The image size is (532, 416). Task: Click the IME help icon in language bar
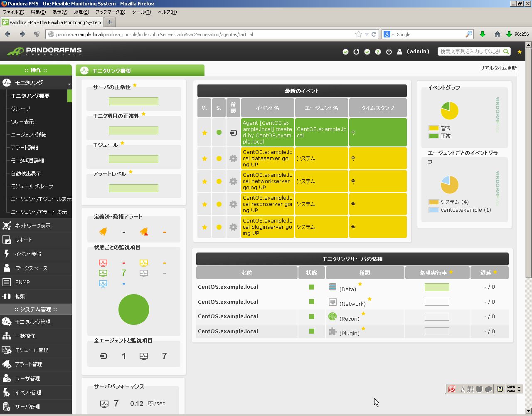(500, 389)
